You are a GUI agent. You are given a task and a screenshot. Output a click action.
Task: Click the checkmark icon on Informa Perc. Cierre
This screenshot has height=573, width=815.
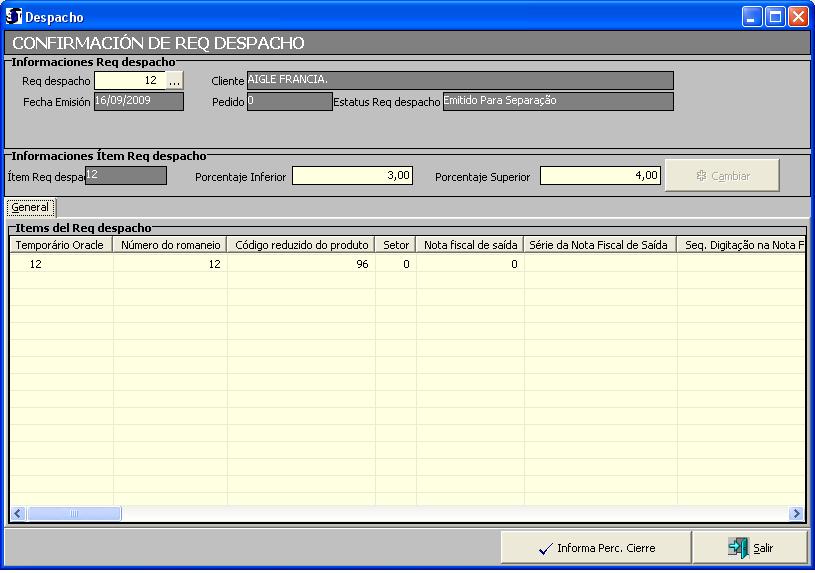coord(545,548)
